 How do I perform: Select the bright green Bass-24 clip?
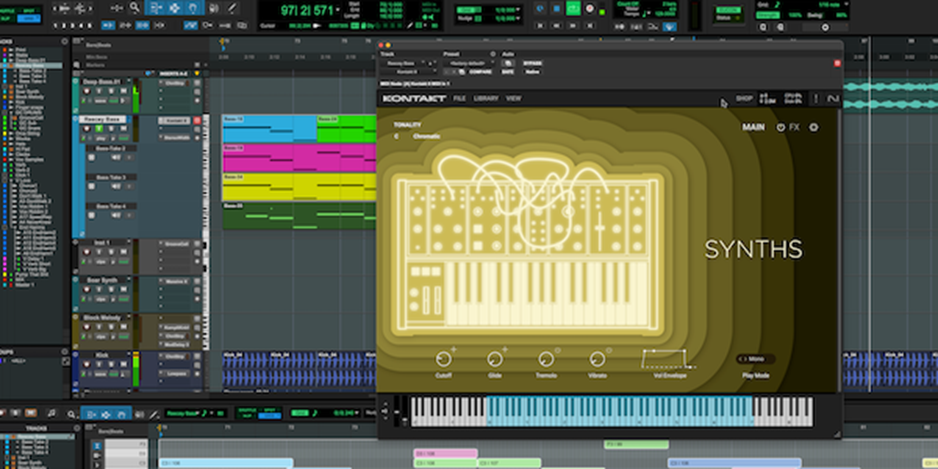tap(346, 129)
